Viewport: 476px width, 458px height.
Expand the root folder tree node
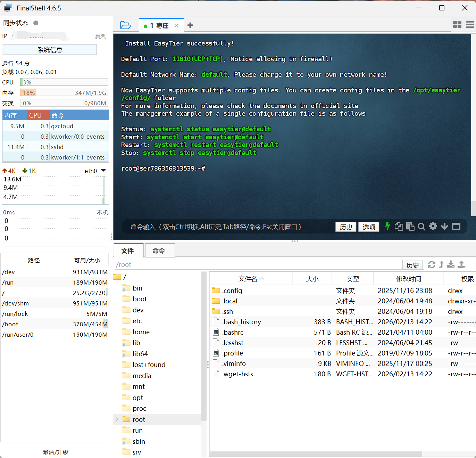(x=117, y=419)
